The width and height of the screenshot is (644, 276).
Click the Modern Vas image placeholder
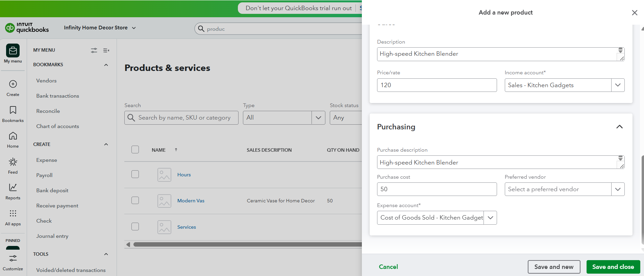point(164,201)
